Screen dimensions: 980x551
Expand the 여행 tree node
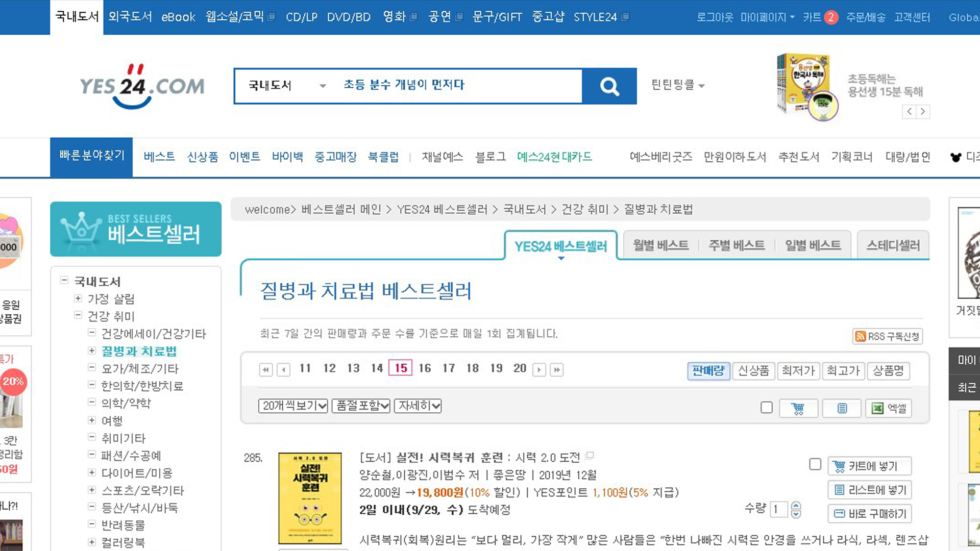(x=92, y=420)
